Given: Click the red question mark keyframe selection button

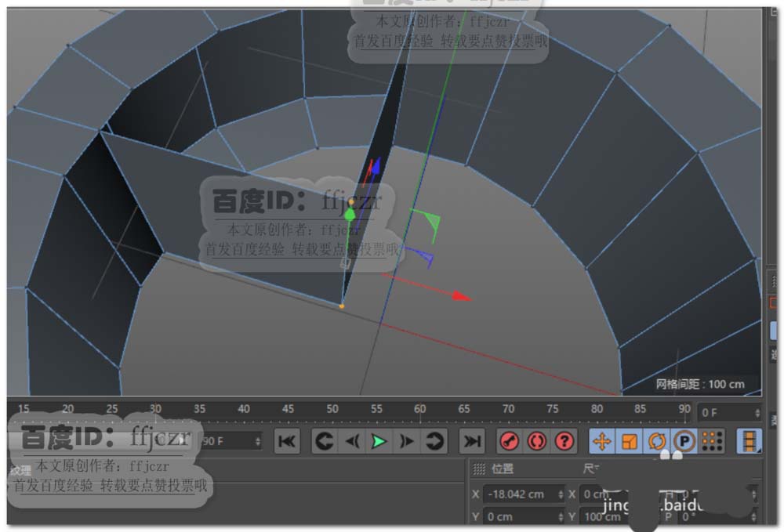Looking at the screenshot, I should pyautogui.click(x=564, y=442).
